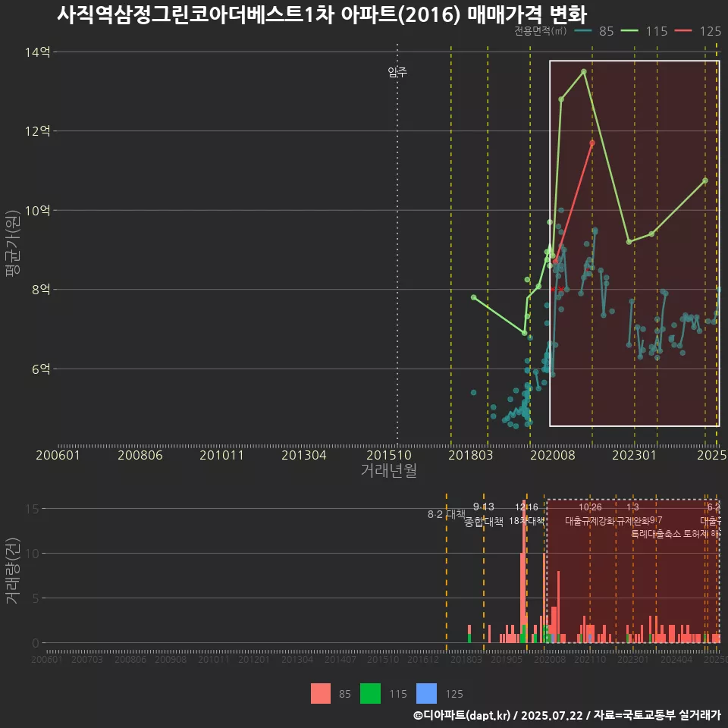The width and height of the screenshot is (728, 728).
Task: Click 202404 on the volume chart x-axis
Action: tap(676, 659)
